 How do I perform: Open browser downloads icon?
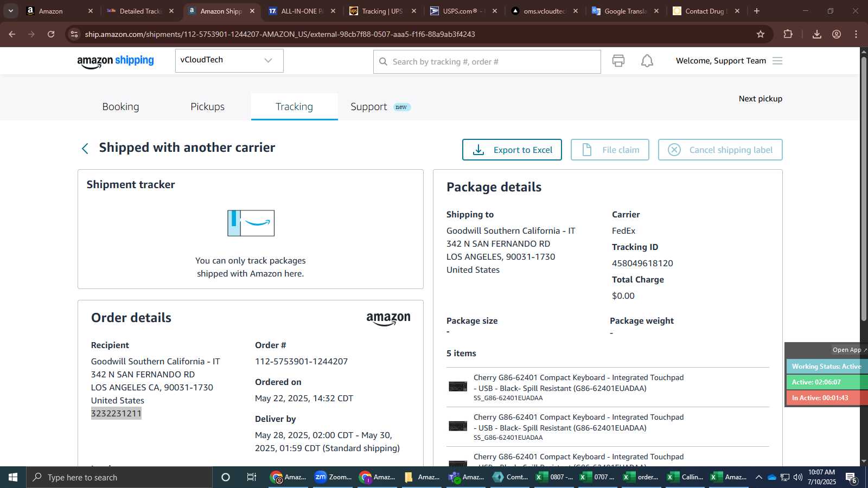click(x=817, y=34)
